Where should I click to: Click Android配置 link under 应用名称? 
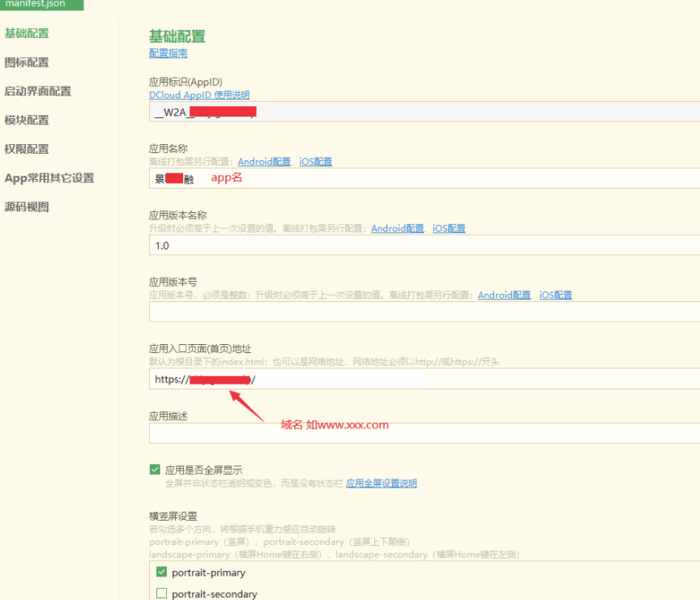[x=264, y=162]
